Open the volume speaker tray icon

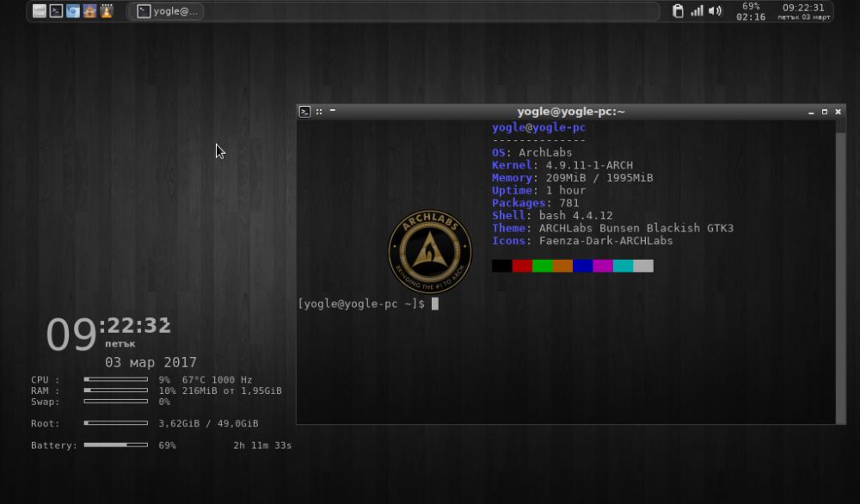[x=715, y=11]
